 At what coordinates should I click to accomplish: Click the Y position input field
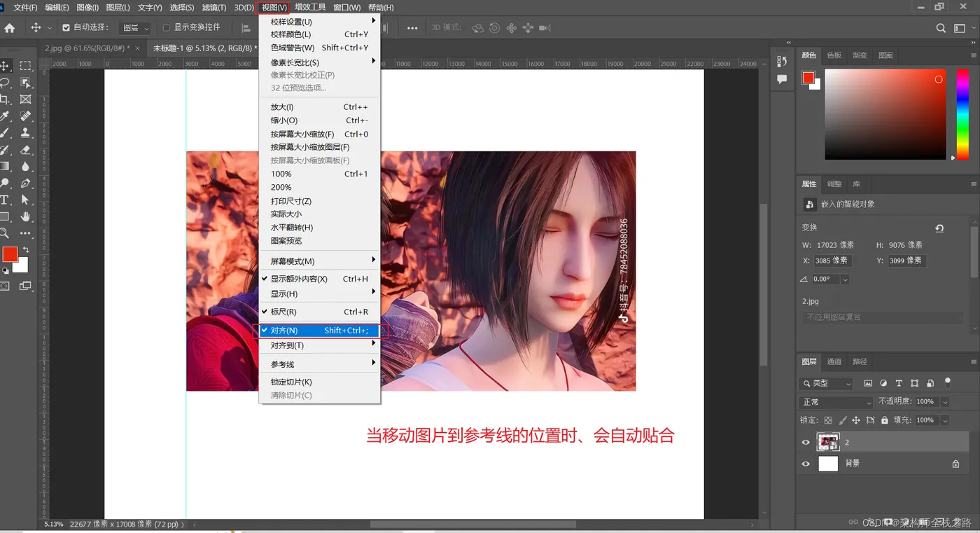click(x=906, y=261)
